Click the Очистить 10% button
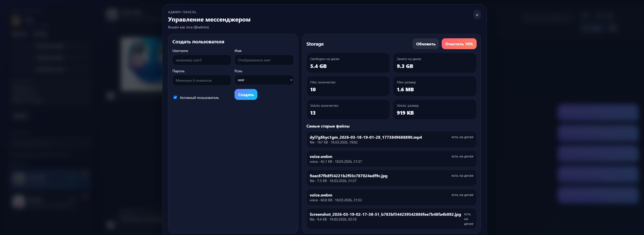644x235 pixels. pyautogui.click(x=459, y=44)
